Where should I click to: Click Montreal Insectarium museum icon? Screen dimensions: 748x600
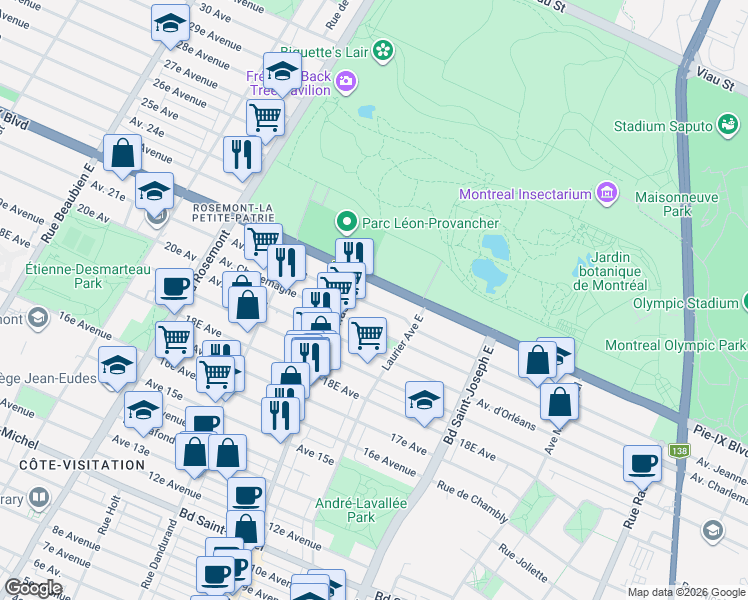(x=607, y=193)
